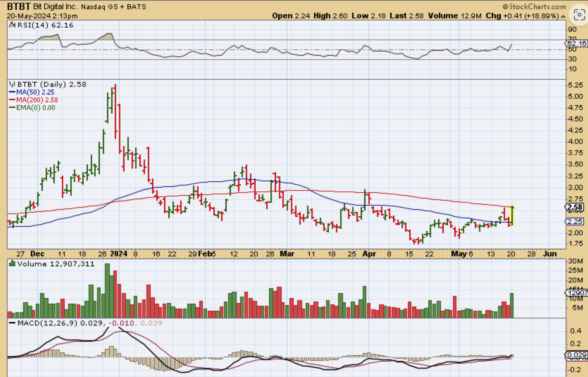Click the Apr label on the date axis
This screenshot has width=588, height=377.
click(x=369, y=254)
